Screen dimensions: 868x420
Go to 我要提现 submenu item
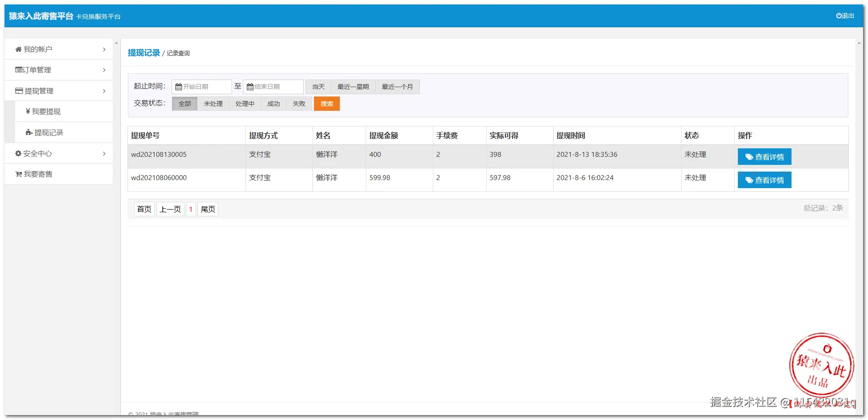click(x=64, y=111)
